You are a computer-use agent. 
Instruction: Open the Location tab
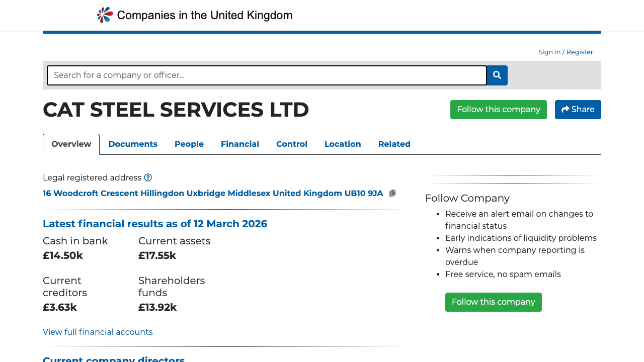tap(343, 144)
